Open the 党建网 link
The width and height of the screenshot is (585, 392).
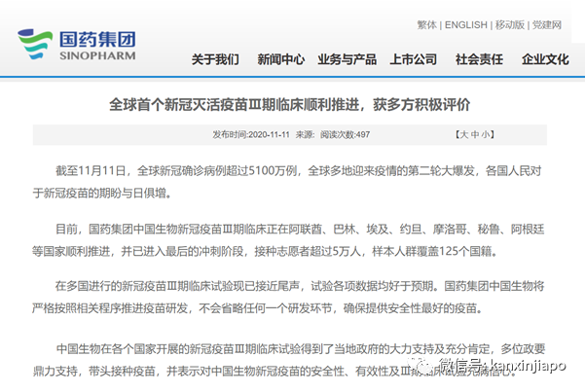[547, 25]
